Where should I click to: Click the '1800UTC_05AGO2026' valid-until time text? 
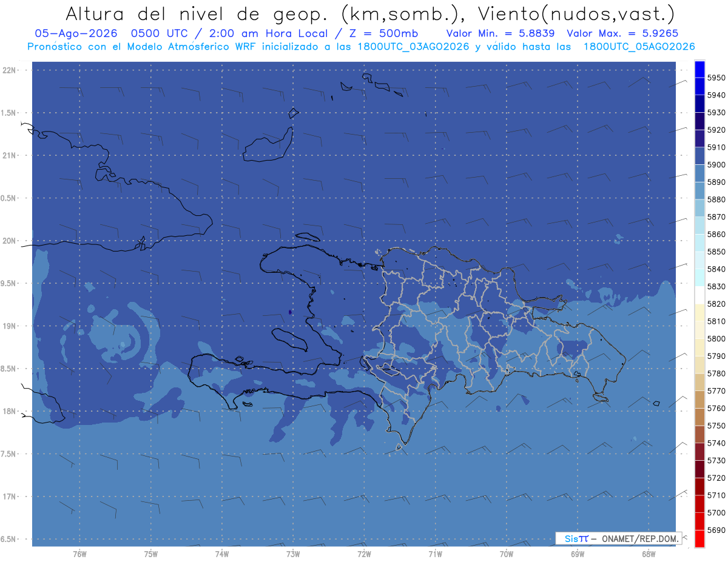point(639,47)
